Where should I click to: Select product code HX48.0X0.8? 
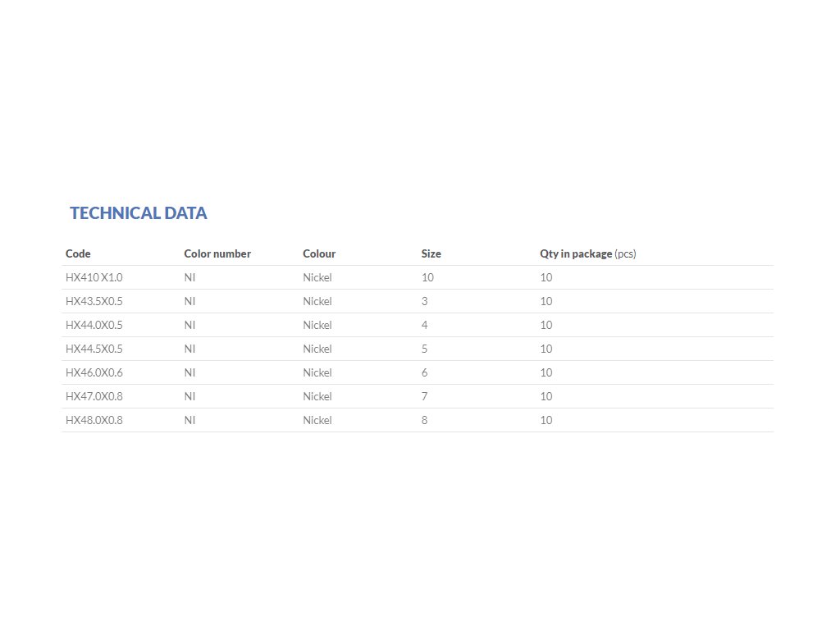(94, 421)
